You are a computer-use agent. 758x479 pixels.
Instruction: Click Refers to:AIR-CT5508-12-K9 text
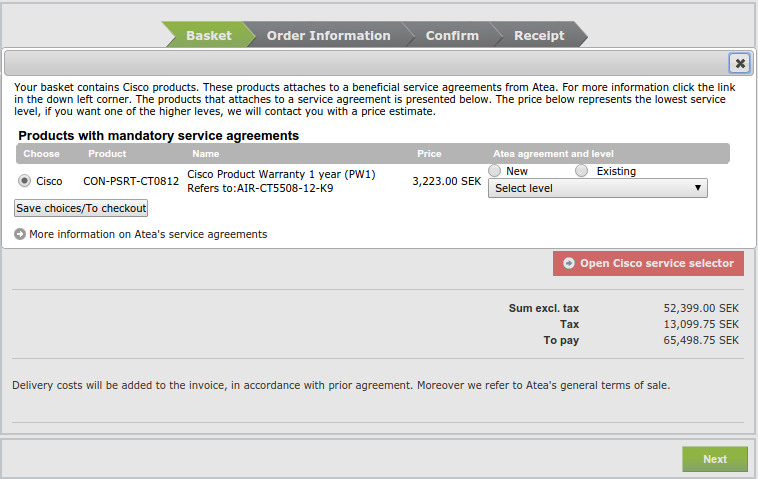point(260,188)
